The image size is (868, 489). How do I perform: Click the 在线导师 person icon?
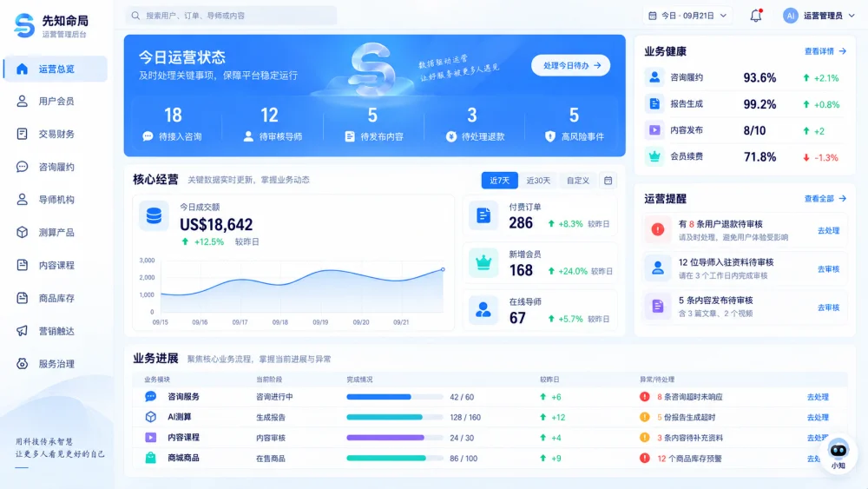click(x=483, y=310)
